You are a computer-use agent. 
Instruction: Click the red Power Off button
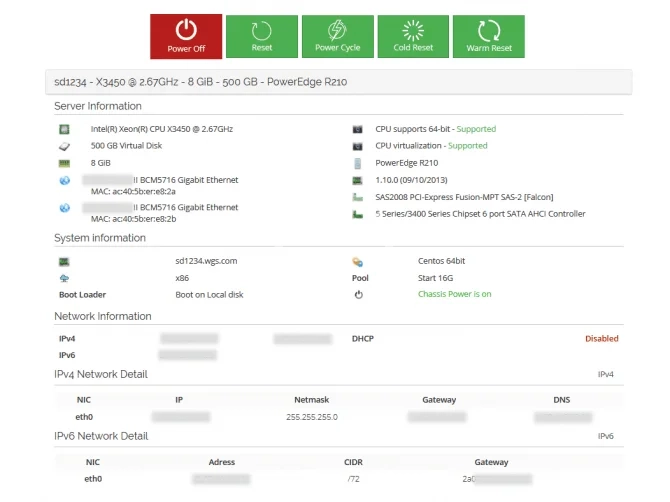tap(186, 36)
